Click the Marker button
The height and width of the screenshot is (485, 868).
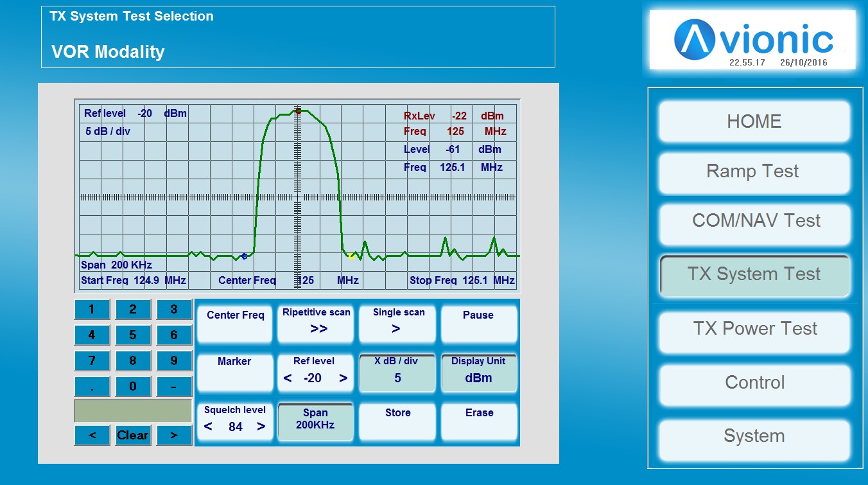(235, 372)
